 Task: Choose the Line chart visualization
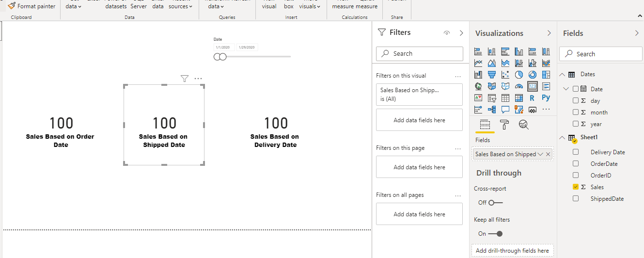coord(478,63)
